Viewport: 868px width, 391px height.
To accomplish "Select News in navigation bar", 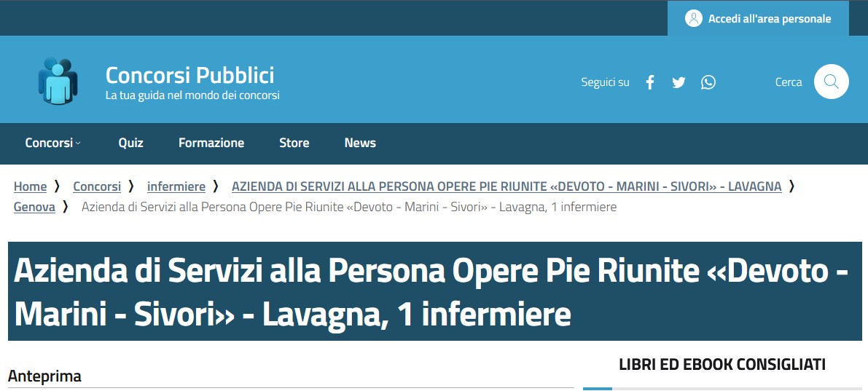I will (x=360, y=143).
